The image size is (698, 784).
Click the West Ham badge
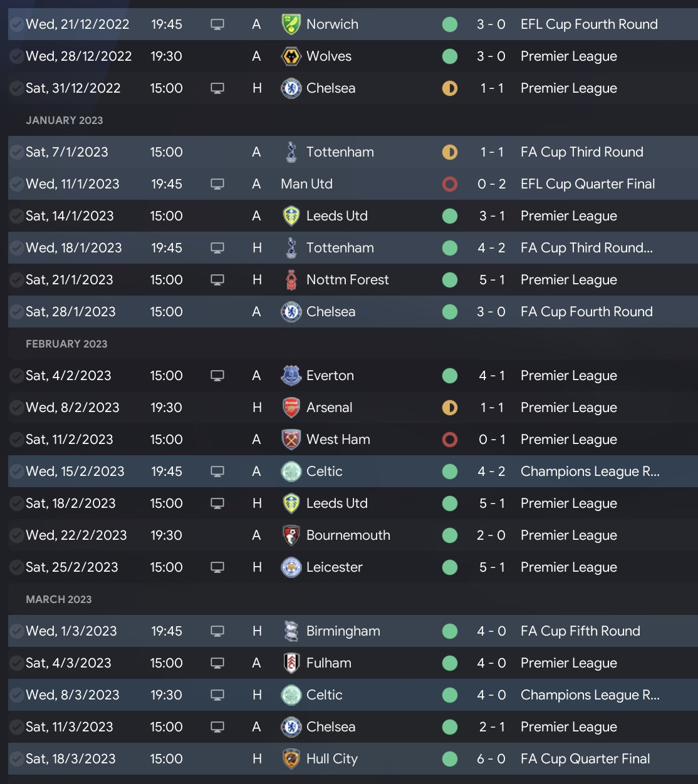[x=291, y=440]
